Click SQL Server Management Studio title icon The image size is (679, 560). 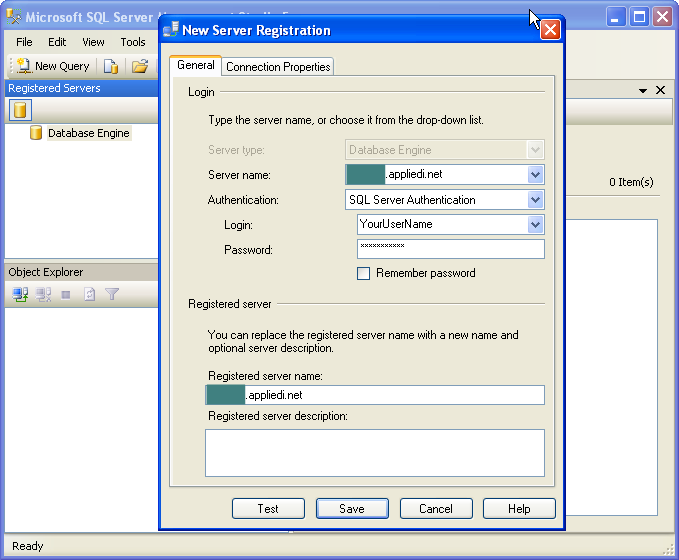coord(13,17)
